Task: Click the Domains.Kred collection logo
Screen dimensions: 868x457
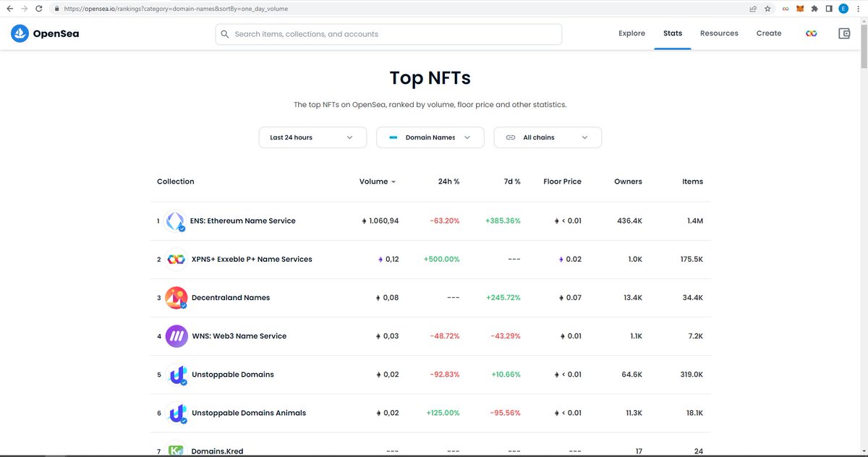Action: 176,449
